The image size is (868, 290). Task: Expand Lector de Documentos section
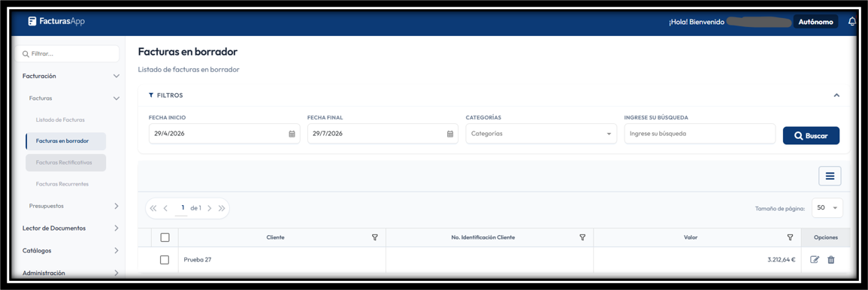coord(116,228)
